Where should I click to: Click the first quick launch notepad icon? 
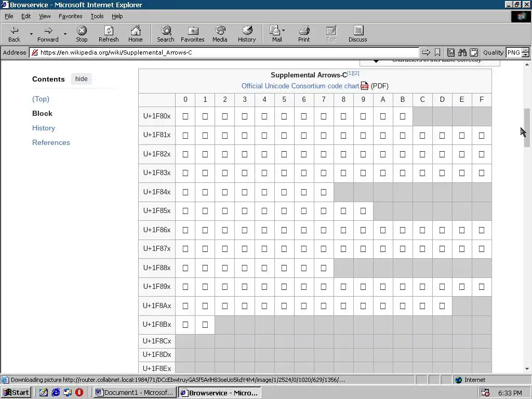tap(44, 393)
